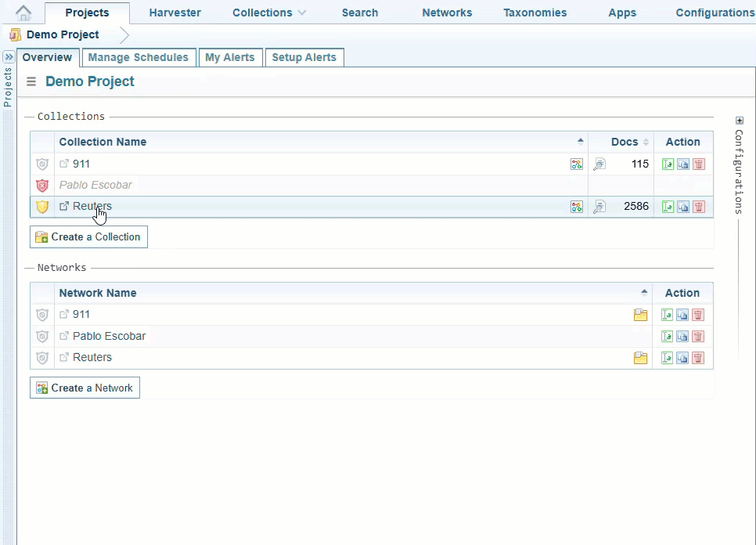This screenshot has height=545, width=756.
Task: Toggle the yellow shield on the Reuters collection
Action: click(x=42, y=207)
